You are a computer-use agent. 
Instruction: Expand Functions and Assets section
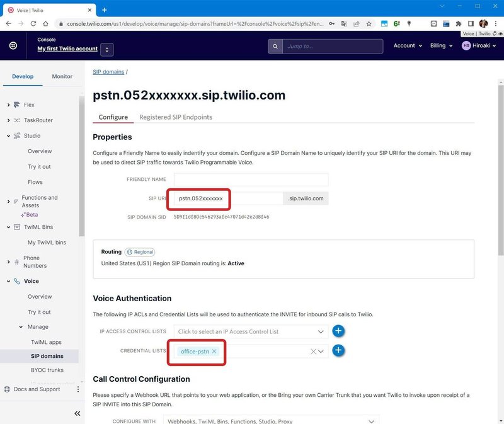point(8,201)
